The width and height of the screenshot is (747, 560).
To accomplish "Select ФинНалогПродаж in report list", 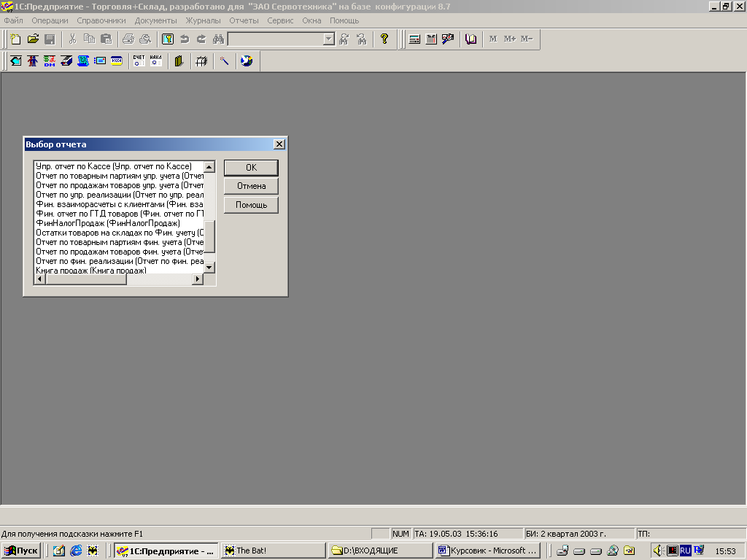I will (107, 222).
